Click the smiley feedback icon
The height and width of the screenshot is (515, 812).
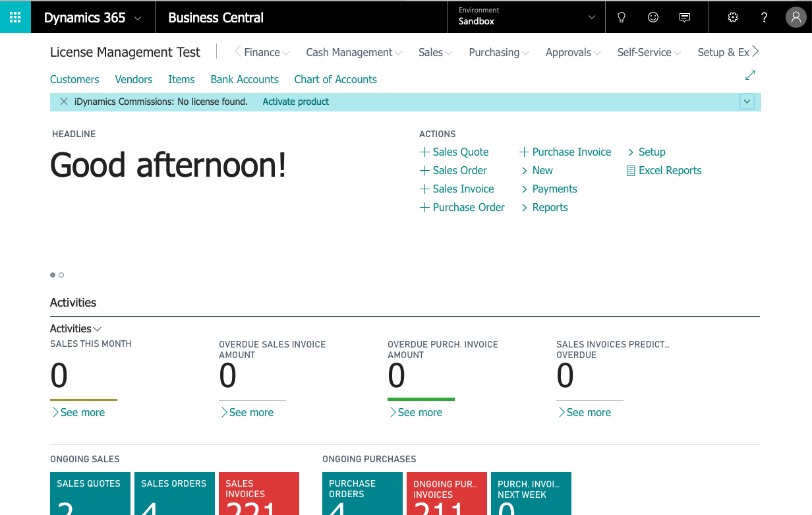[653, 18]
